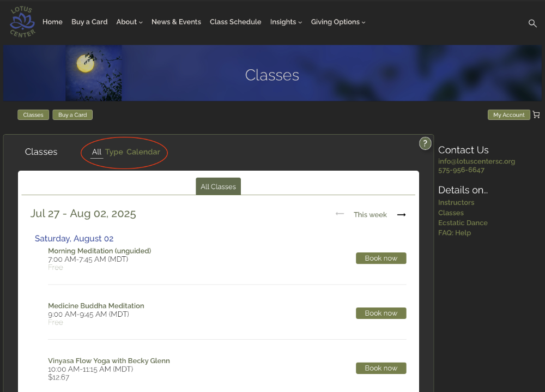Screen dimensions: 545x392
Task: Expand the Insights dropdown menu
Action: (286, 22)
